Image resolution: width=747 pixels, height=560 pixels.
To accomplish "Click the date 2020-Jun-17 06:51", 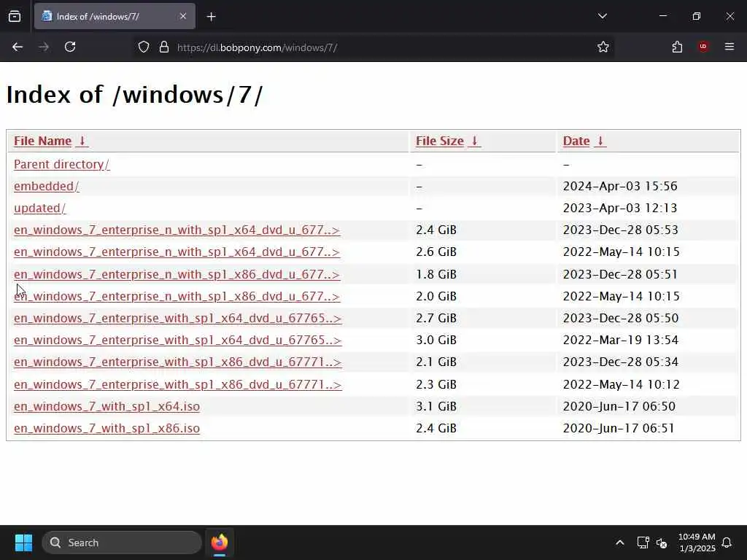I will pyautogui.click(x=619, y=428).
